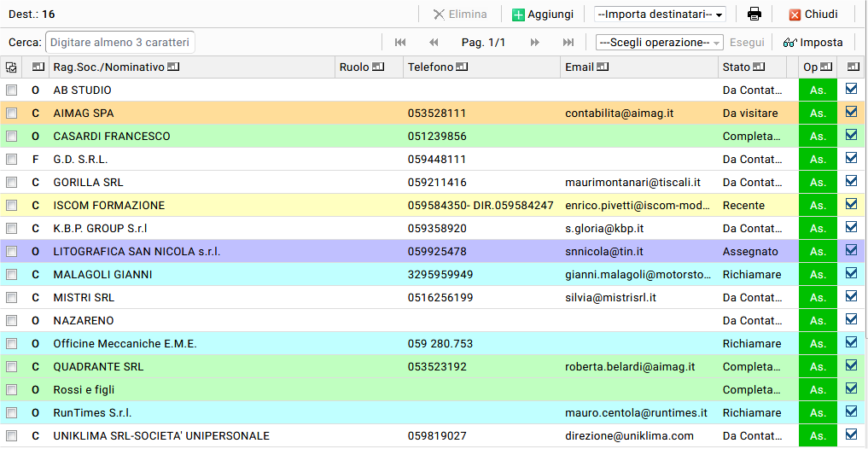
Task: Click the email silvia@mistrisrl.it
Action: coord(610,298)
